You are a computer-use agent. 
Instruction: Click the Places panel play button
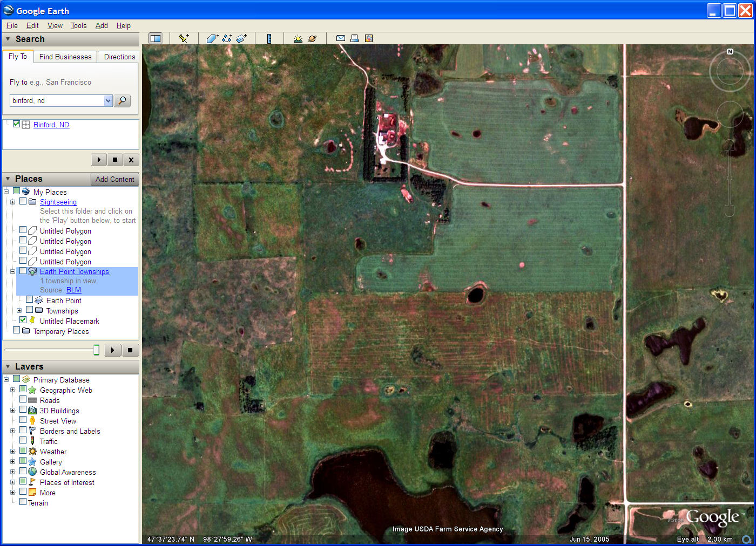(112, 350)
